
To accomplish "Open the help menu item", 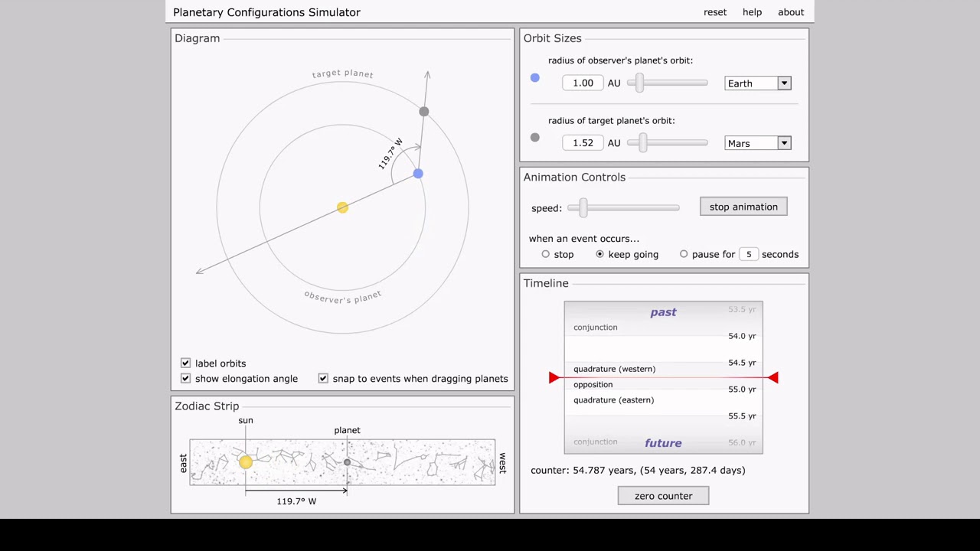I will [x=752, y=12].
